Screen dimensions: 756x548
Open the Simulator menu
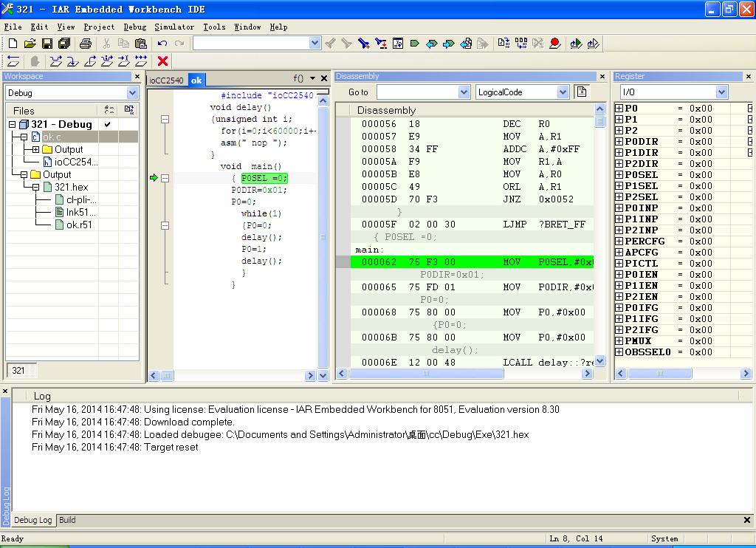click(x=174, y=27)
